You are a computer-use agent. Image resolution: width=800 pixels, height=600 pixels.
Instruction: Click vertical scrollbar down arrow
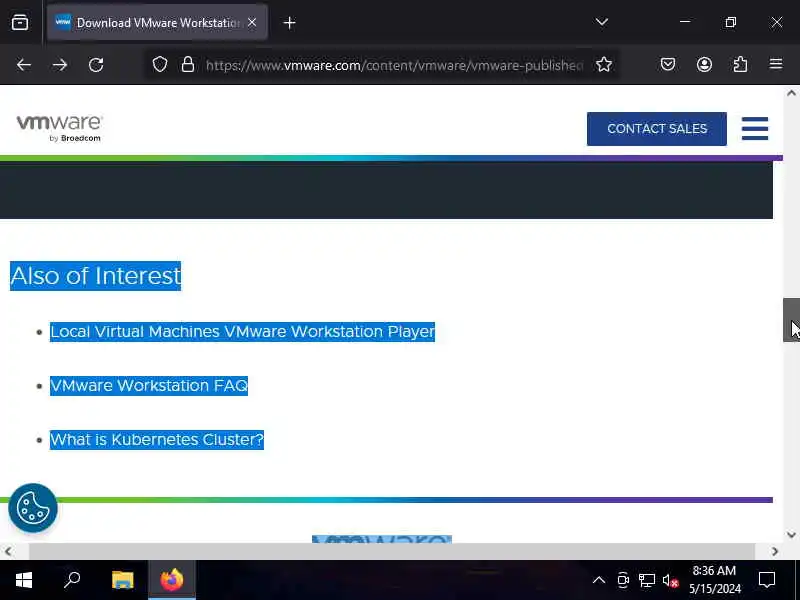tap(791, 535)
